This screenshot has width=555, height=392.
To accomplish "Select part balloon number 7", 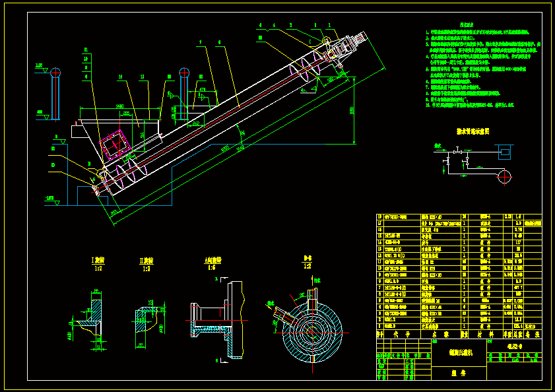I will [x=201, y=42].
